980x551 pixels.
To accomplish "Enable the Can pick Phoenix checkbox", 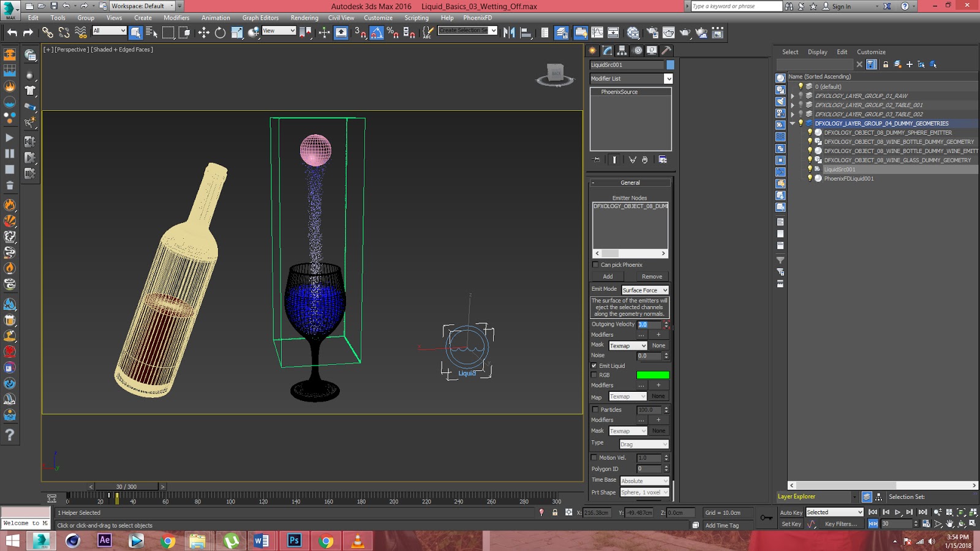I will (595, 264).
